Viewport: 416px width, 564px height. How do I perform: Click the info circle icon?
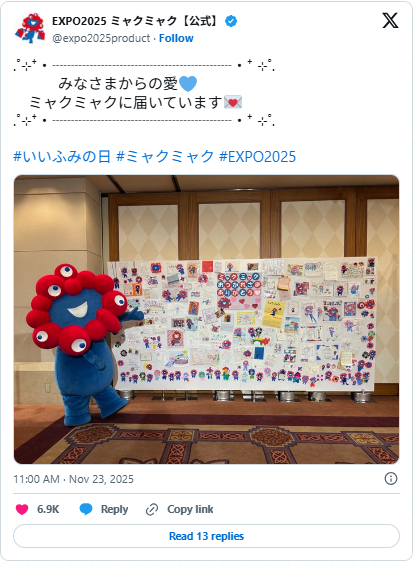click(x=391, y=479)
